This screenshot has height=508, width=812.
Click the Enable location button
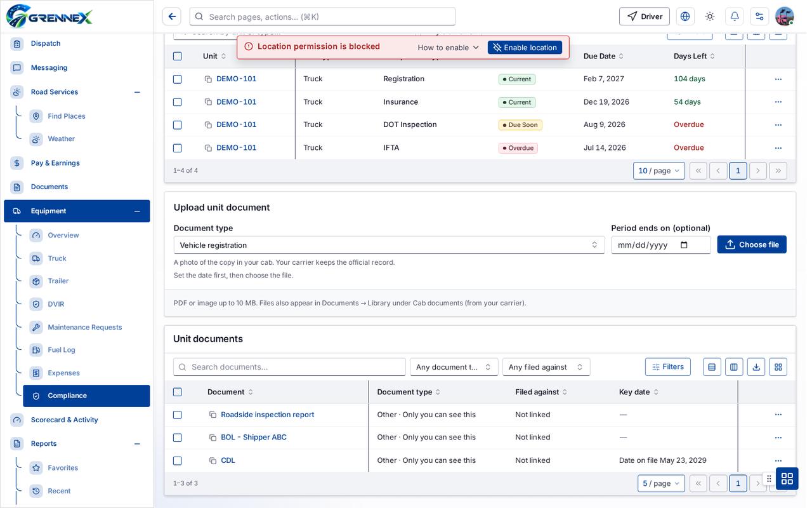pyautogui.click(x=525, y=48)
